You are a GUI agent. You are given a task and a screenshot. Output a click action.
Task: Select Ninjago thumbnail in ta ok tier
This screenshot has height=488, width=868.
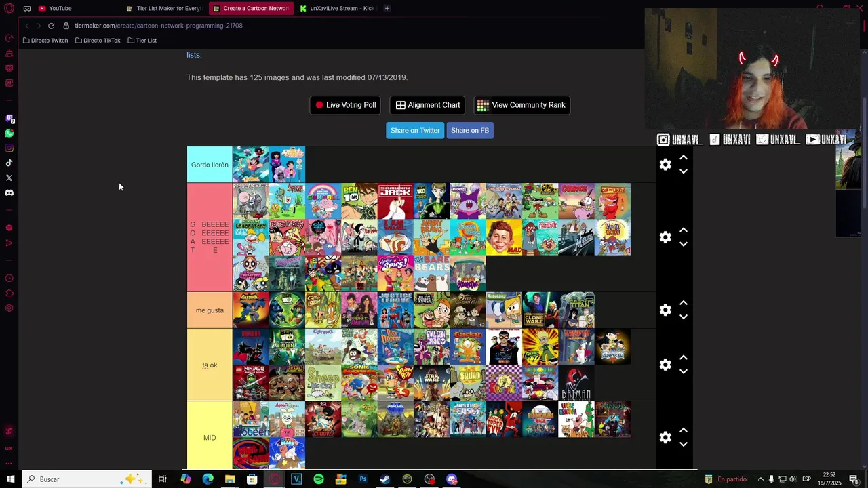250,383
